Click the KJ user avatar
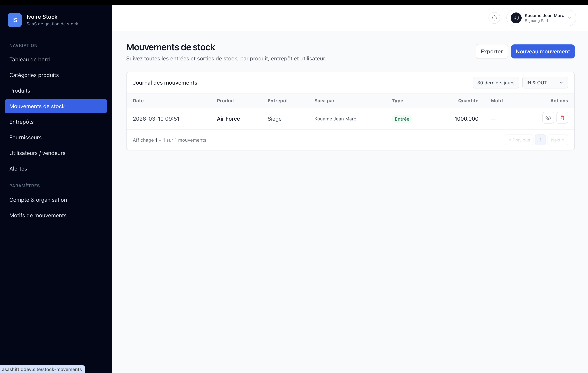 (516, 18)
